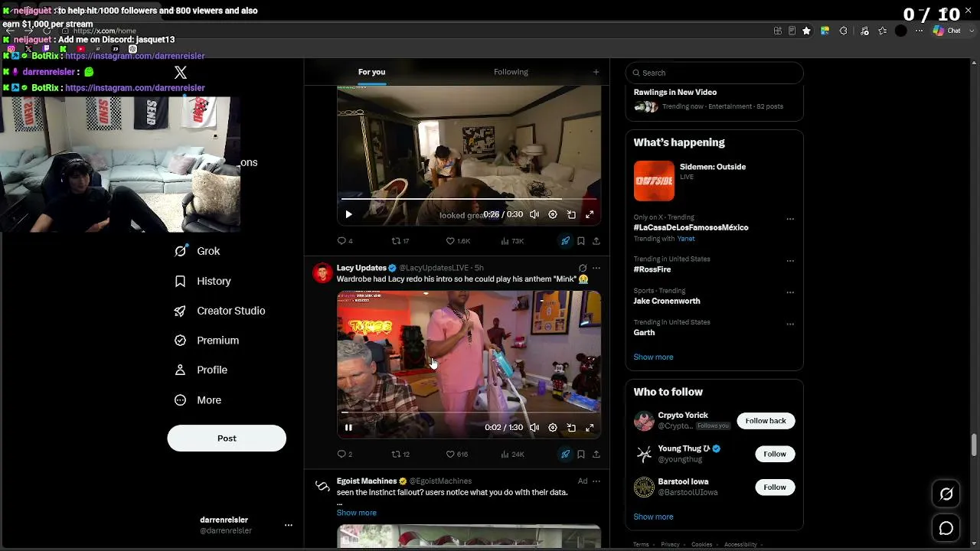Open Creator Studio in sidebar
980x551 pixels.
[220, 311]
